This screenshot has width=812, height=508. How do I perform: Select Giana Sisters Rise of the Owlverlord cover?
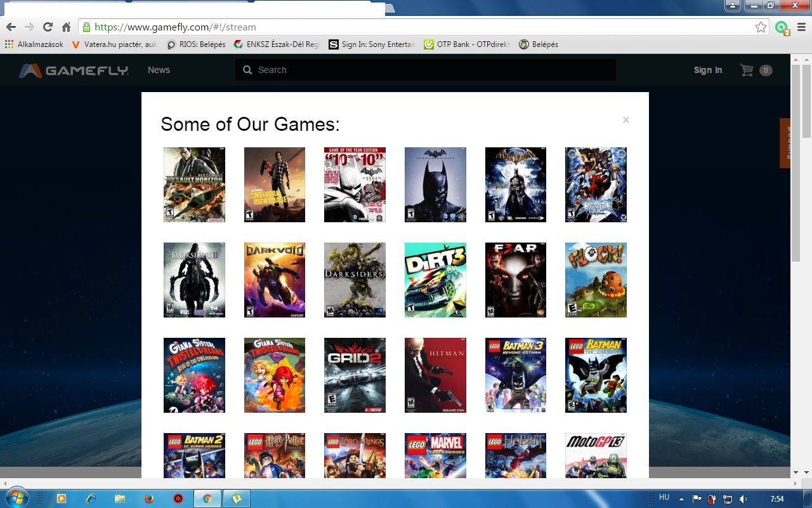pos(194,375)
